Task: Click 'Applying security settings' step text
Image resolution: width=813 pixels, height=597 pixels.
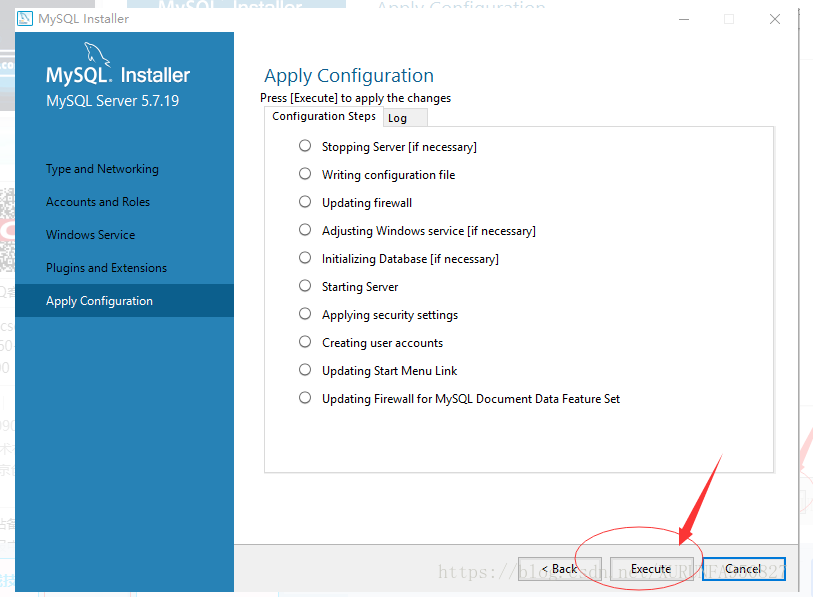Action: tap(390, 315)
